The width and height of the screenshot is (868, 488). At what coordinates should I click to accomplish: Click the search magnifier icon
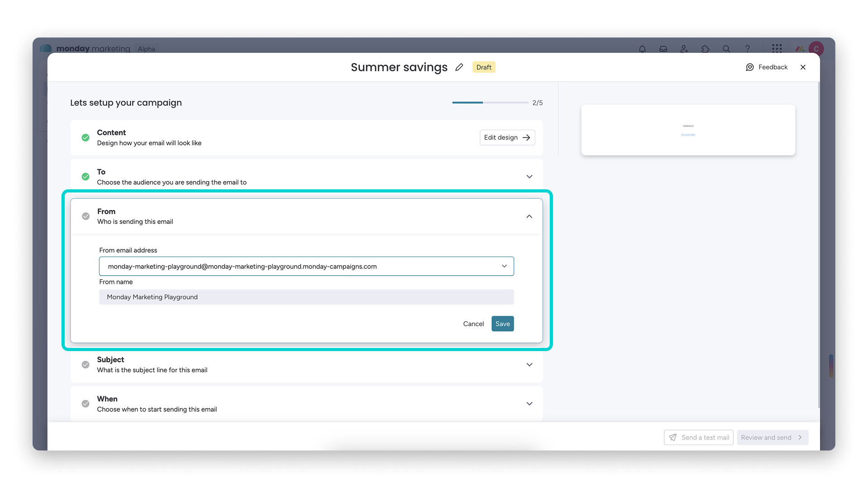pos(726,49)
